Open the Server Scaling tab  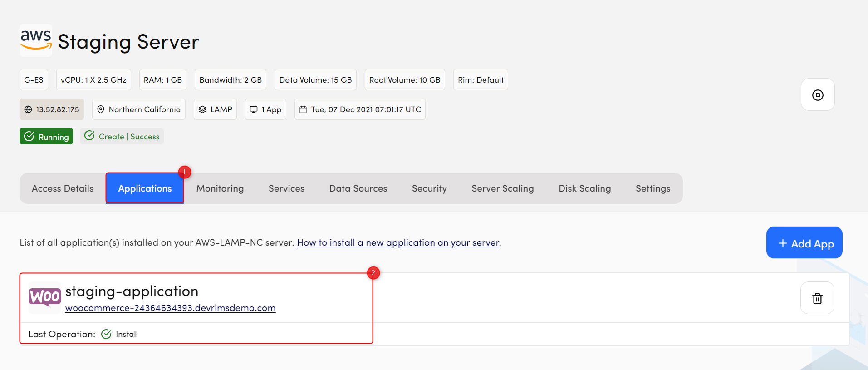[x=502, y=188]
